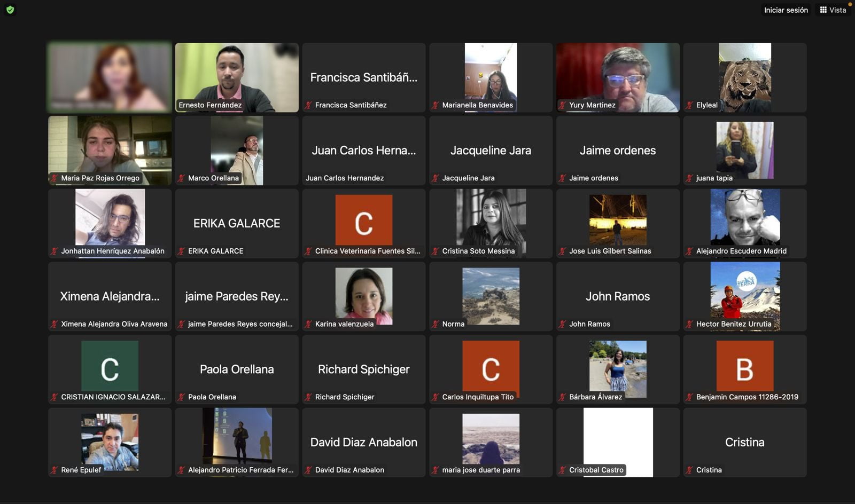This screenshot has height=504, width=855.
Task: Click the Juan Carlos Hernandez tile
Action: point(363,151)
